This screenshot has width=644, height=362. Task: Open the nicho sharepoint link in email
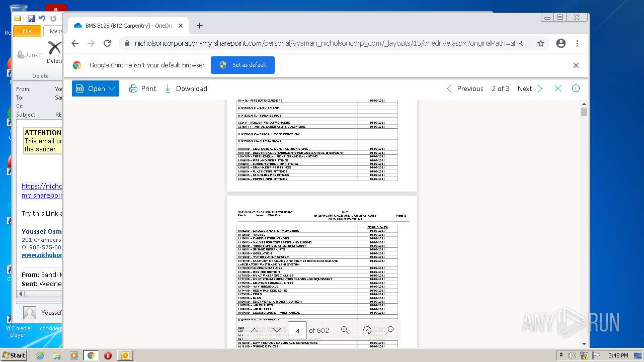pos(42,191)
